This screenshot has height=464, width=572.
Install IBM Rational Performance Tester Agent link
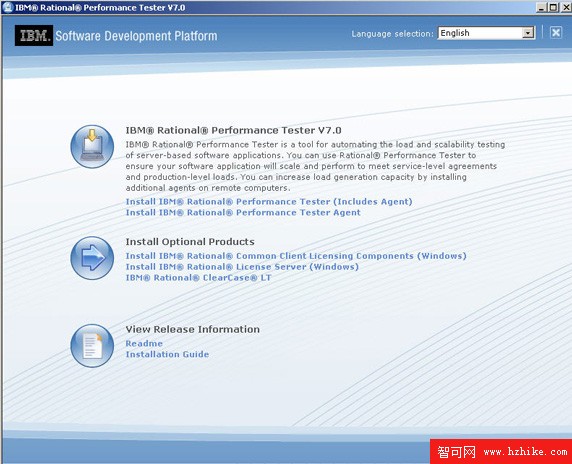[x=243, y=213]
